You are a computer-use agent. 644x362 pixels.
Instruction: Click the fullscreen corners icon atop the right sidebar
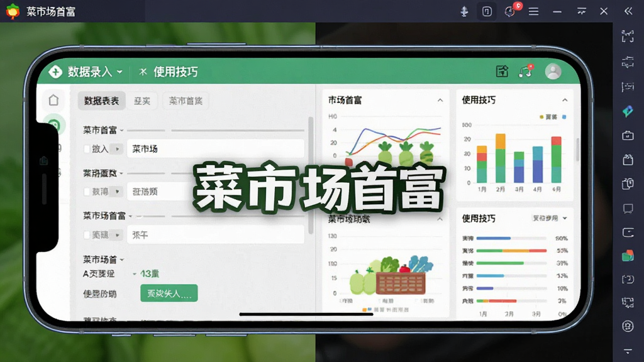[x=628, y=36]
